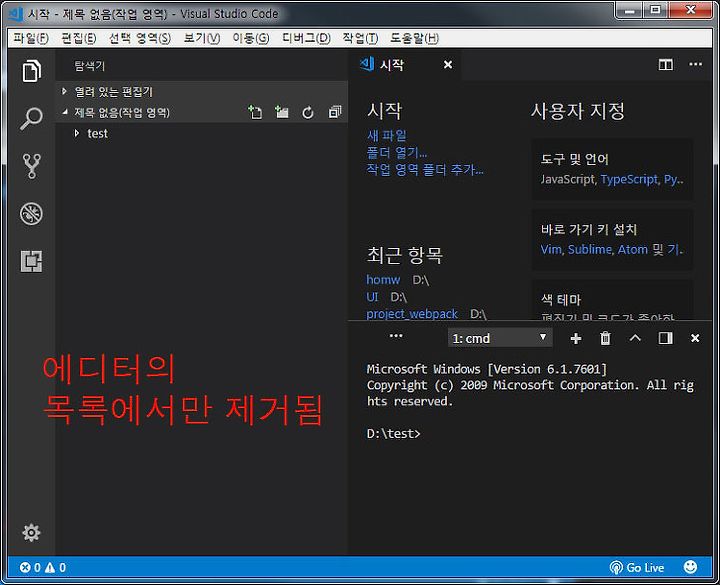The image size is (720, 585).
Task: Open recent item project_webpack
Action: pos(412,314)
